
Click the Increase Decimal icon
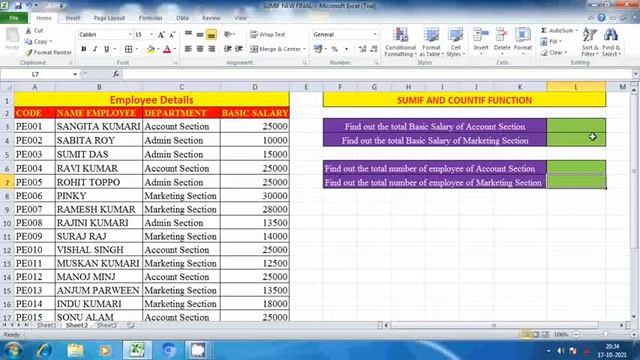point(362,49)
